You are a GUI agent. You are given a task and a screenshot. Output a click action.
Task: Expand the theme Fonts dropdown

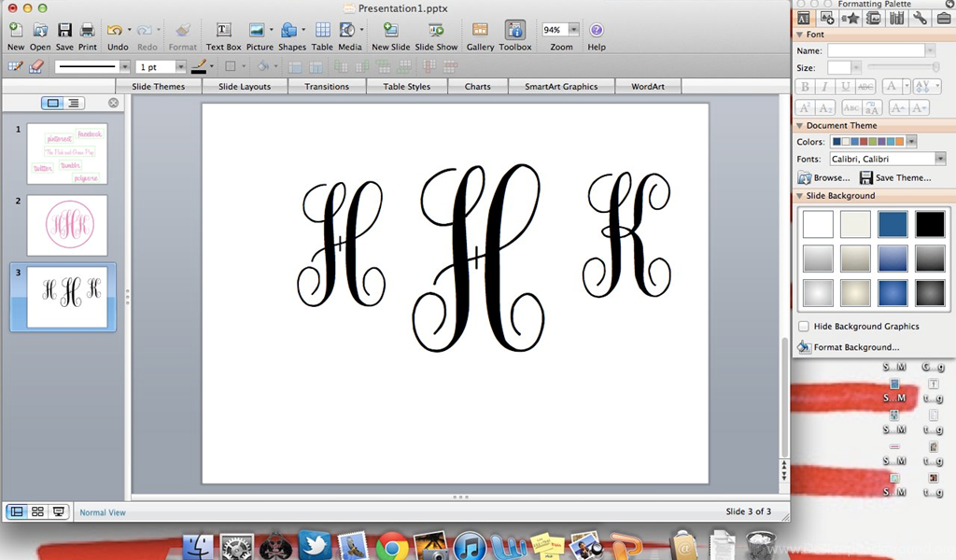[x=940, y=160]
